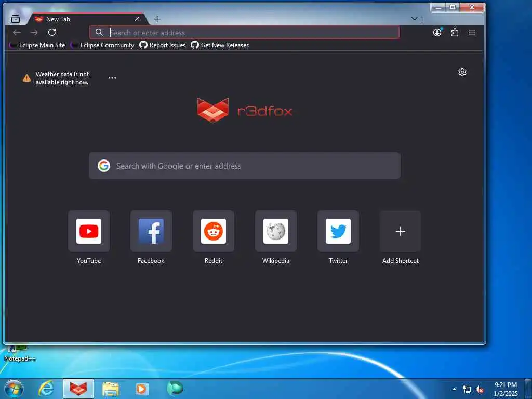Open new tab personalize gear settings
This screenshot has height=399, width=532.
462,72
